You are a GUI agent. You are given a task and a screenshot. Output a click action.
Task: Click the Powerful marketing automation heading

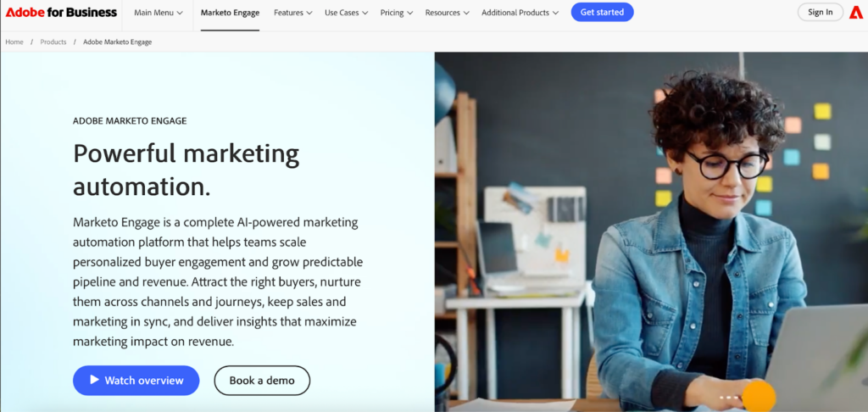click(186, 170)
